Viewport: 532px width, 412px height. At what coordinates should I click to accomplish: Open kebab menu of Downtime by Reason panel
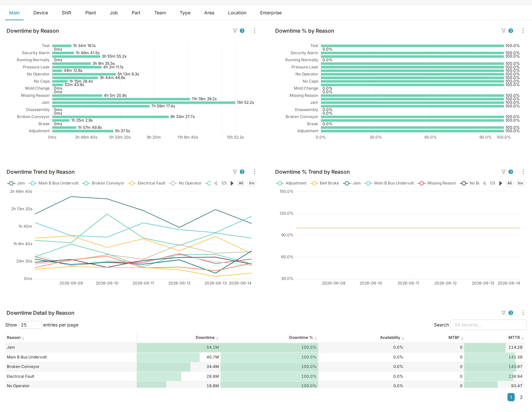[255, 31]
